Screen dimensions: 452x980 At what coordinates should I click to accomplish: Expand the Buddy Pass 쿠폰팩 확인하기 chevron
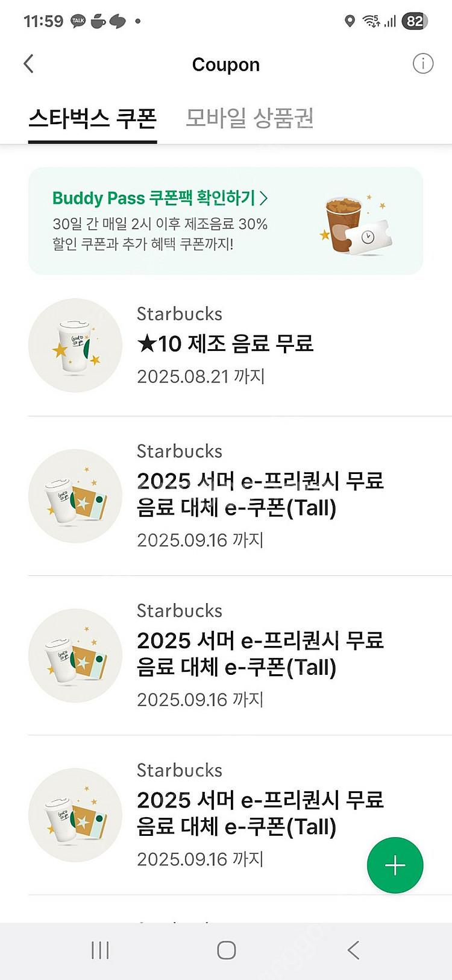pyautogui.click(x=263, y=198)
